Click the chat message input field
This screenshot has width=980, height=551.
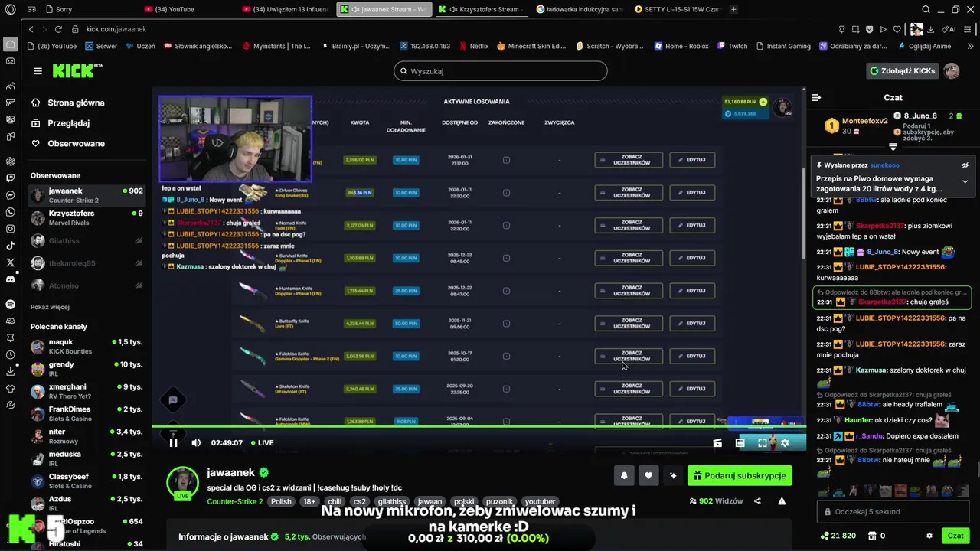pos(893,511)
